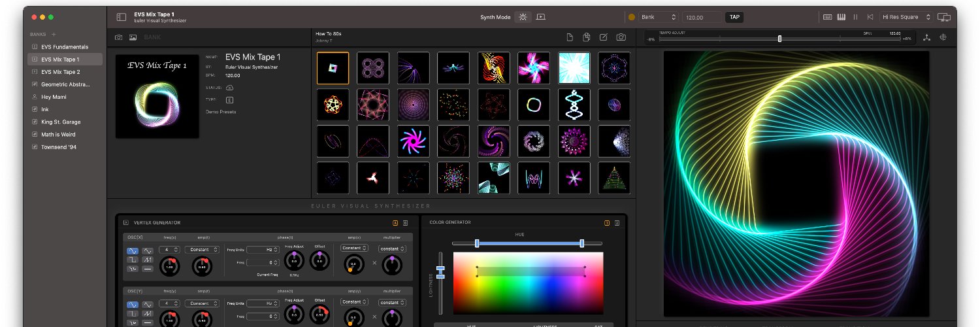Open the Bank dropdown in toolbar
Image resolution: width=980 pixels, height=327 pixels.
[660, 17]
